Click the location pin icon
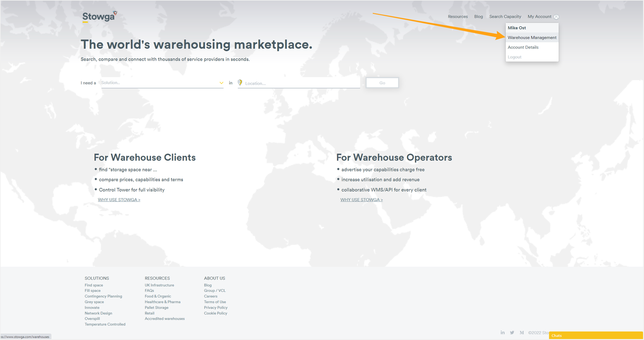The height and width of the screenshot is (340, 644). pyautogui.click(x=240, y=83)
